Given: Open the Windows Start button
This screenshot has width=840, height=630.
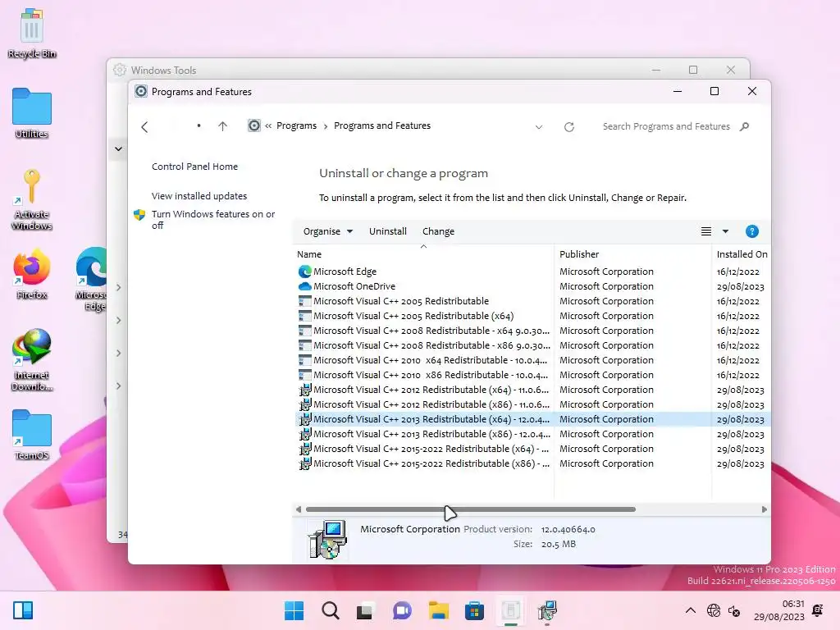Looking at the screenshot, I should [294, 610].
